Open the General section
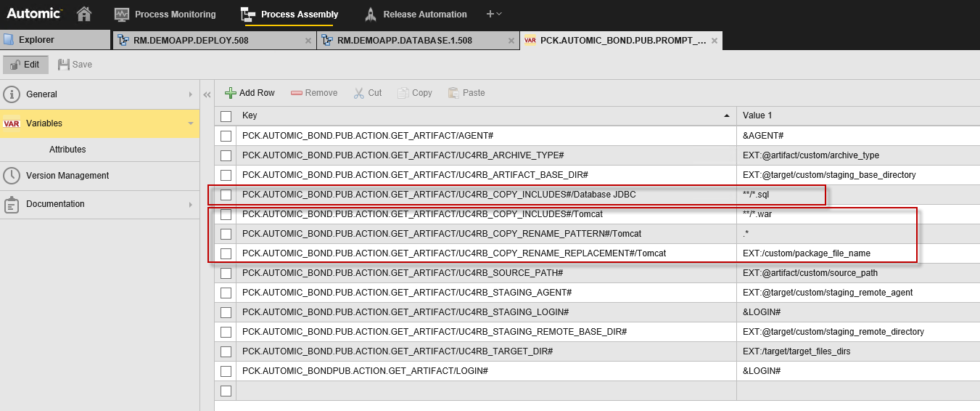This screenshot has width=980, height=411. click(x=99, y=94)
